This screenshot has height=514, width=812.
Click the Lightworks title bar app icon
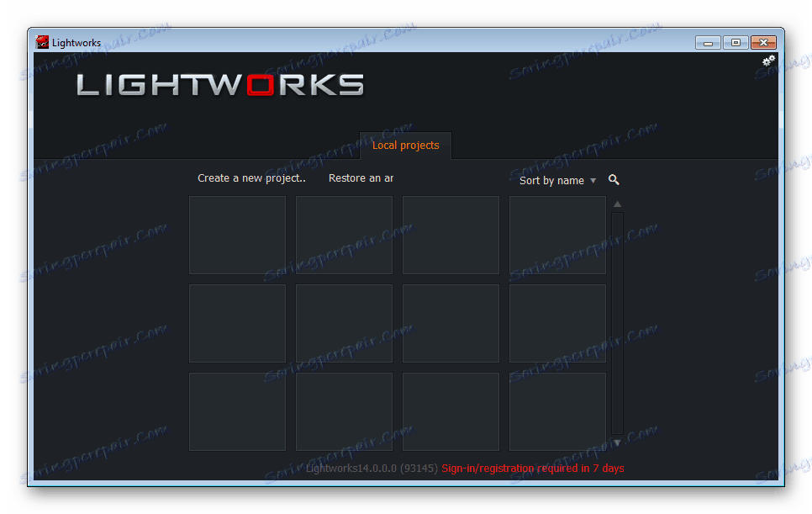(42, 42)
